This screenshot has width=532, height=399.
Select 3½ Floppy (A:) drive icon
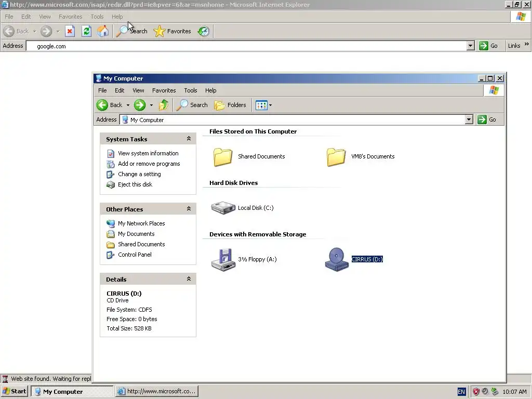click(223, 260)
